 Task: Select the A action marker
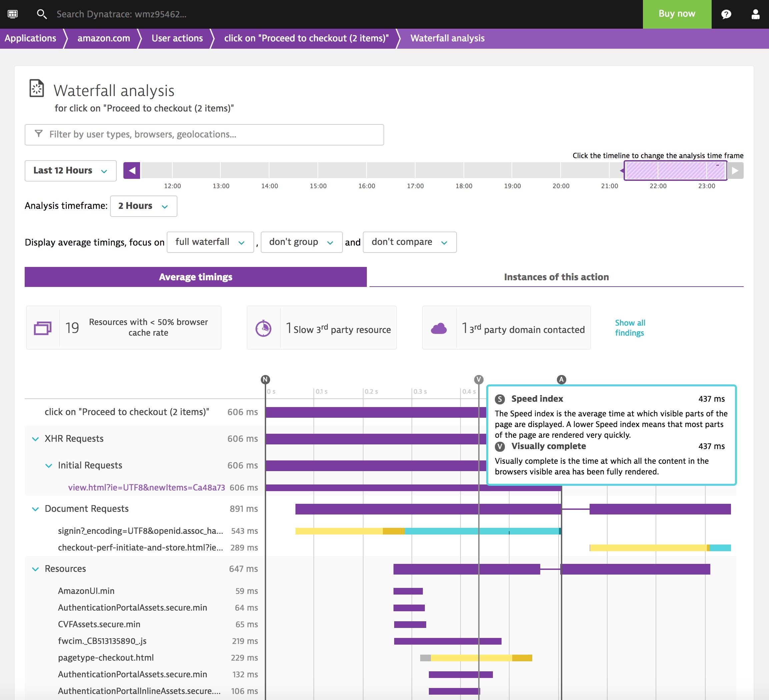[x=561, y=379]
